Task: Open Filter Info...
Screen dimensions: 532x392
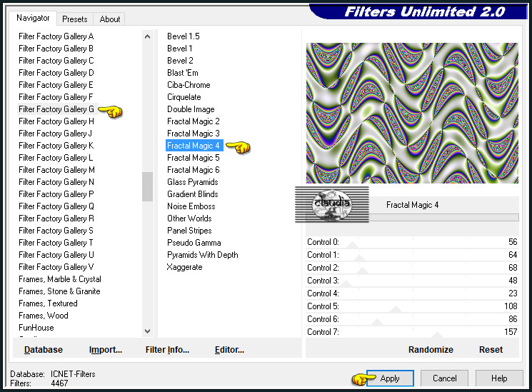Action: tap(167, 350)
